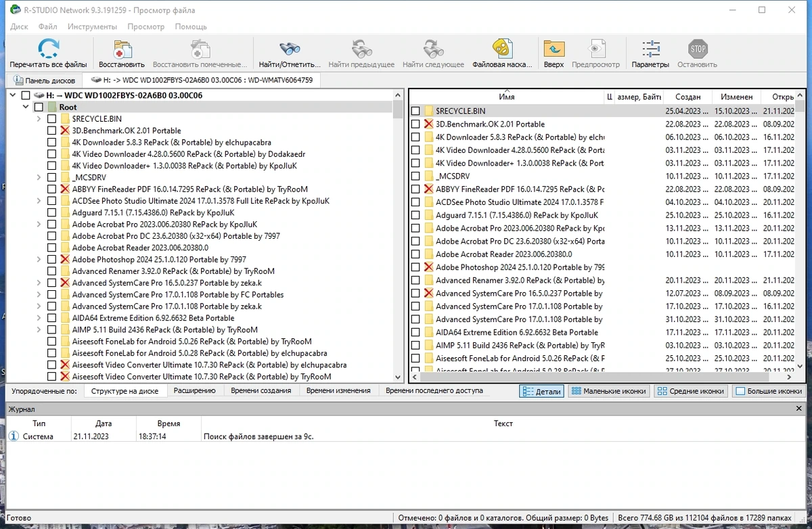Expand the _MCSDRV tree folder
This screenshot has width=812, height=529.
click(x=39, y=177)
